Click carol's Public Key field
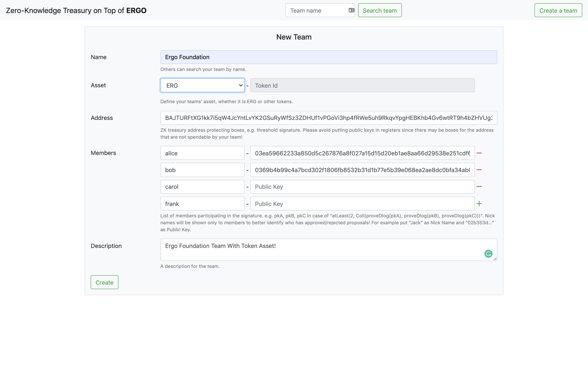This screenshot has height=367, width=588. 362,187
